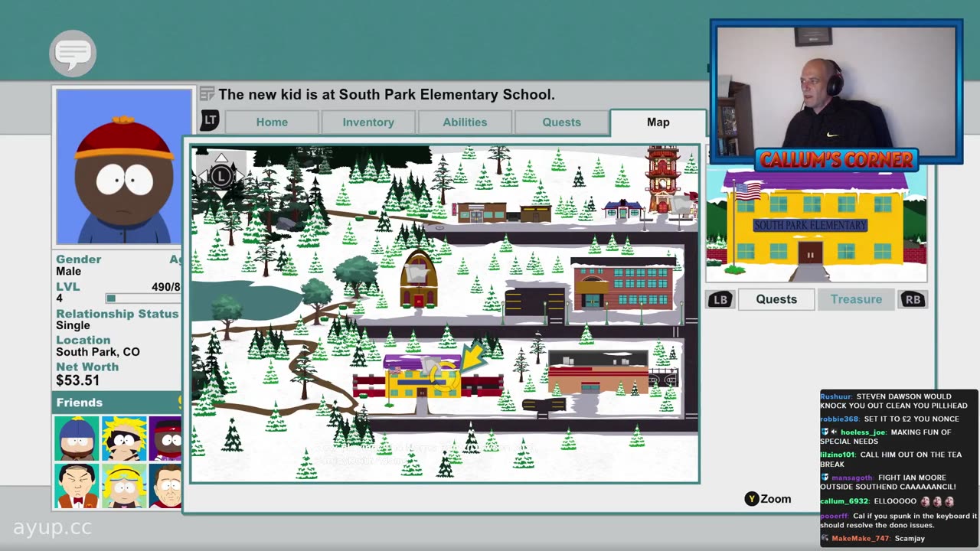Image resolution: width=980 pixels, height=551 pixels.
Task: Select Stan's portrait in Friends
Action: 77,439
